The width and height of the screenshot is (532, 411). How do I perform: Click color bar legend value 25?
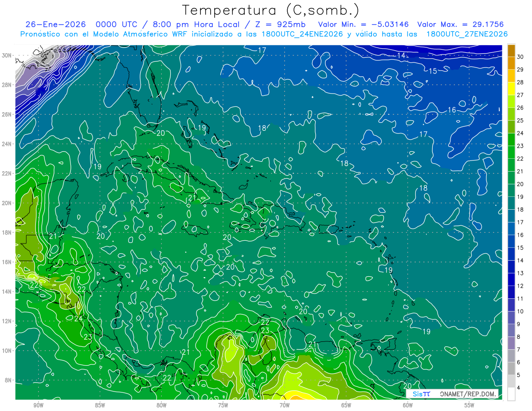pyautogui.click(x=520, y=120)
